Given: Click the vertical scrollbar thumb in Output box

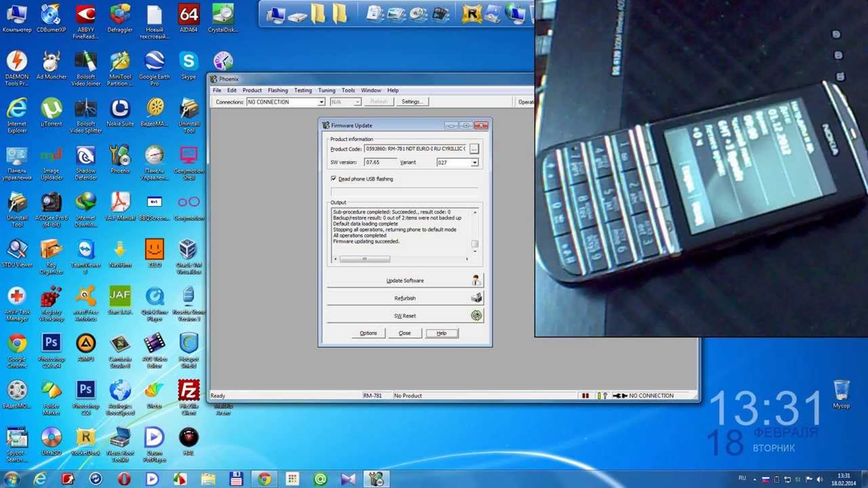Looking at the screenshot, I should coord(475,244).
